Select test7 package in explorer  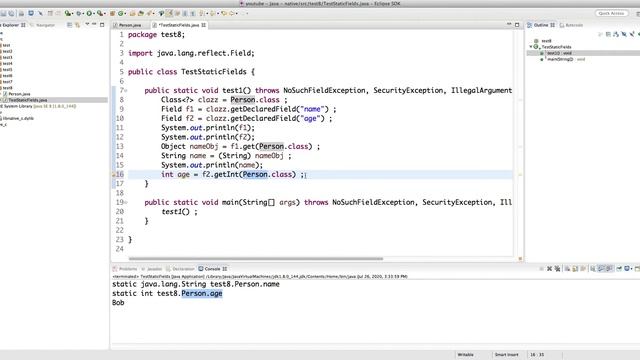(7, 82)
